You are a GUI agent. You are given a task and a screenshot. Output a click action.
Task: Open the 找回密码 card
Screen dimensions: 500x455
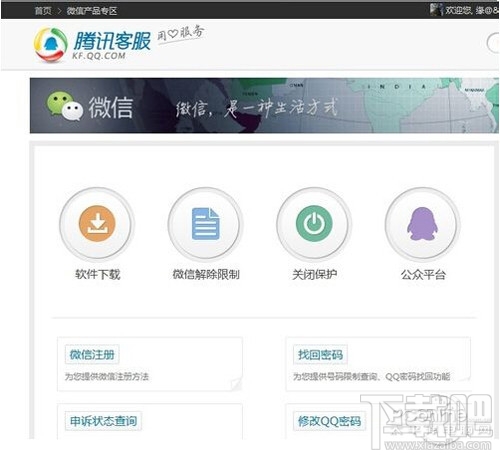point(378,364)
